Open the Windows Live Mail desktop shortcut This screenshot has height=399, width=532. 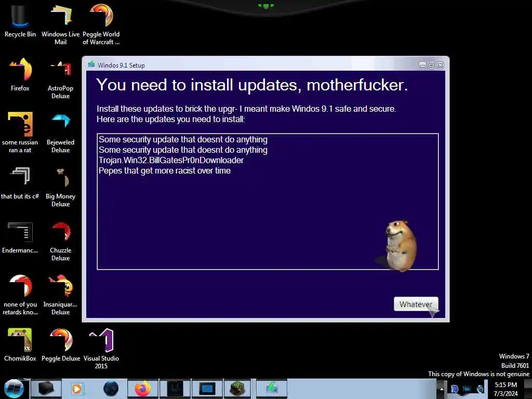pos(60,24)
